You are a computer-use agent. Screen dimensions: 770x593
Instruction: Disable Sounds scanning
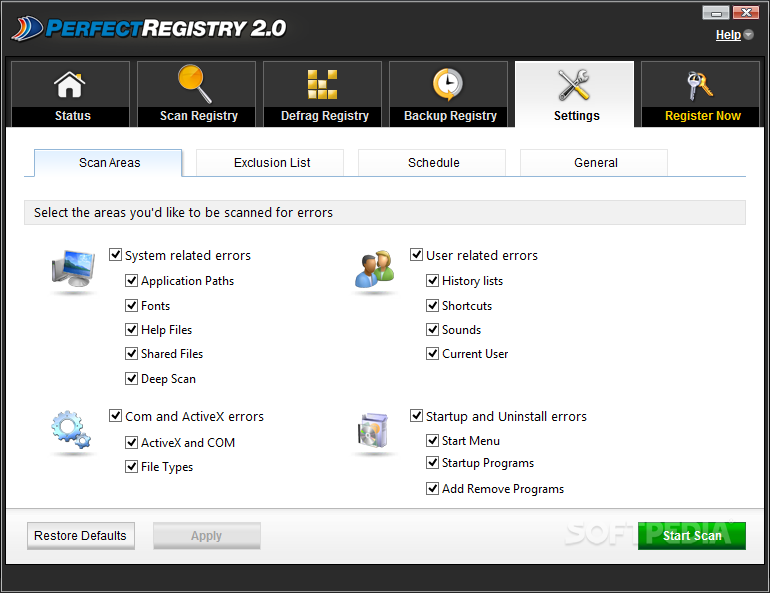[x=433, y=329]
